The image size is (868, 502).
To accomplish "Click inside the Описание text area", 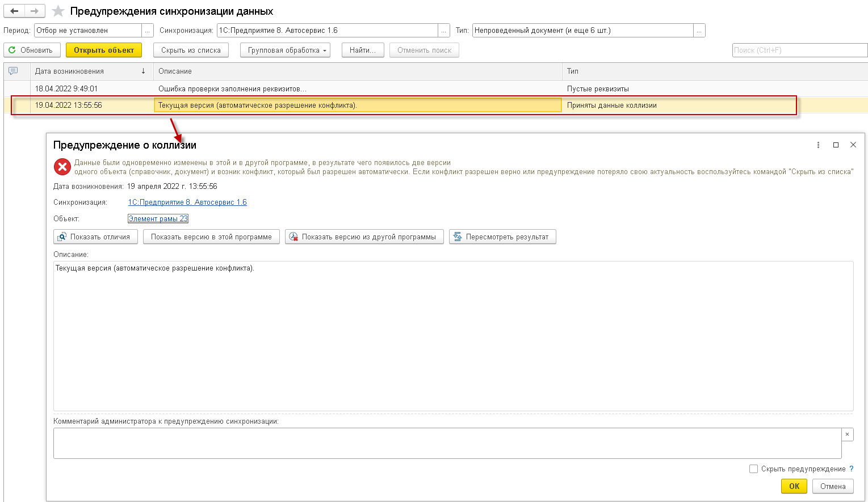I will pos(453,336).
